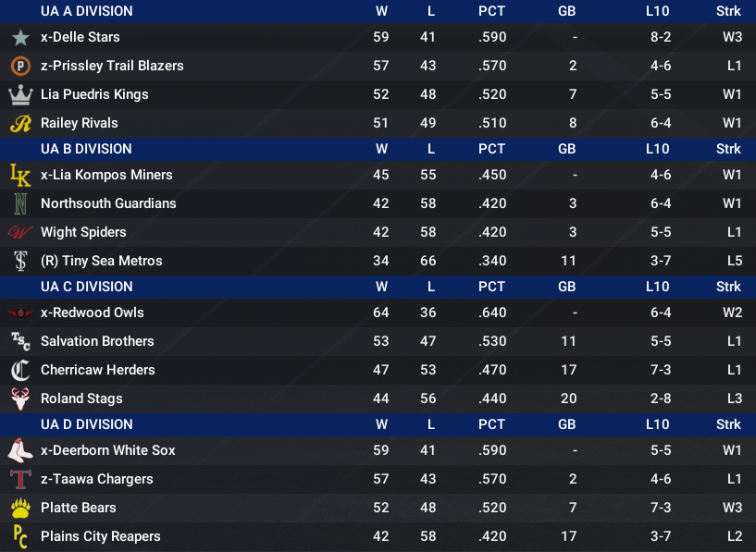Open the Salvation Brothers team link
756x552 pixels.
coord(97,341)
